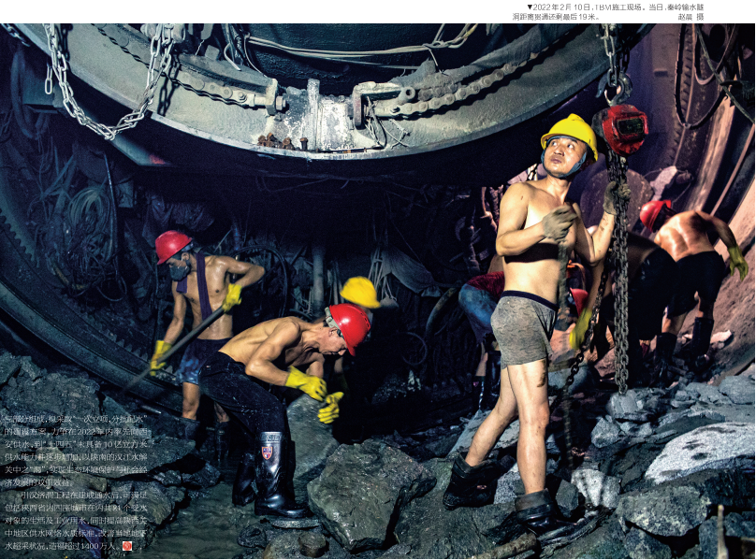Screen dimensions: 756x560
Task: Click the caption words "TBM施工现场"
Action: click(x=618, y=7)
